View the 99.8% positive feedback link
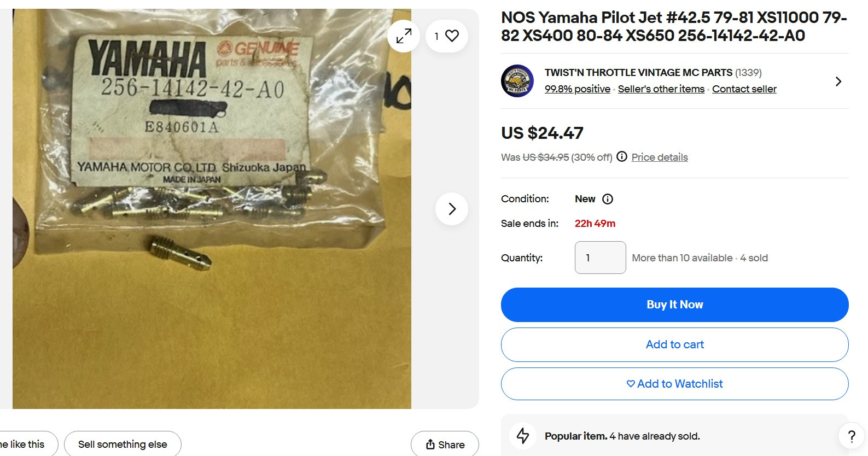Viewport: 868px width, 456px height. pos(577,89)
